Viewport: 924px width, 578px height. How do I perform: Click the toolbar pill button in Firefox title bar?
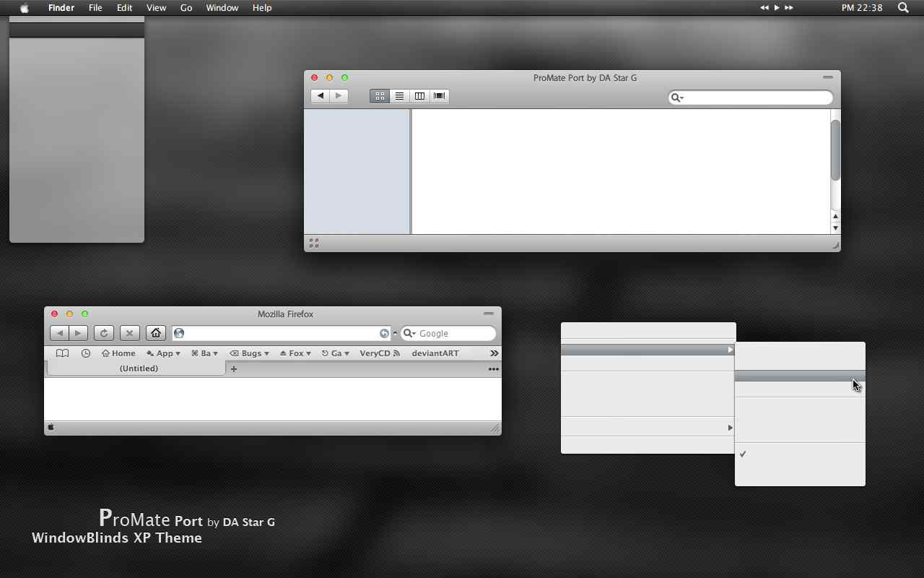point(489,314)
